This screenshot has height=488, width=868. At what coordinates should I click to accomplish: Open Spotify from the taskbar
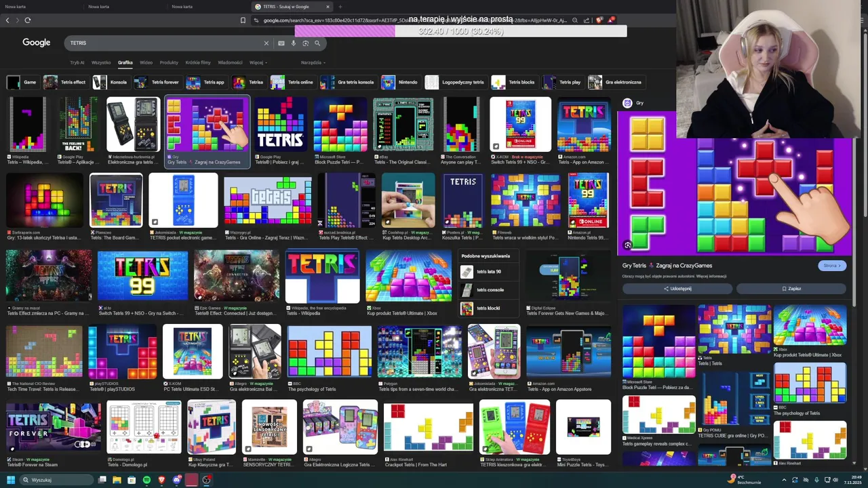pyautogui.click(x=146, y=480)
